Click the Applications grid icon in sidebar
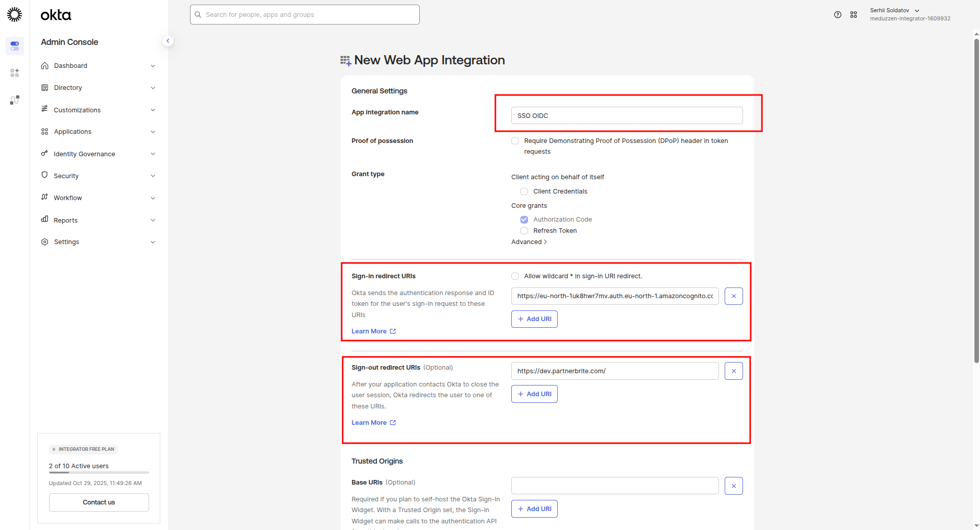This screenshot has height=530, width=980. click(x=45, y=132)
